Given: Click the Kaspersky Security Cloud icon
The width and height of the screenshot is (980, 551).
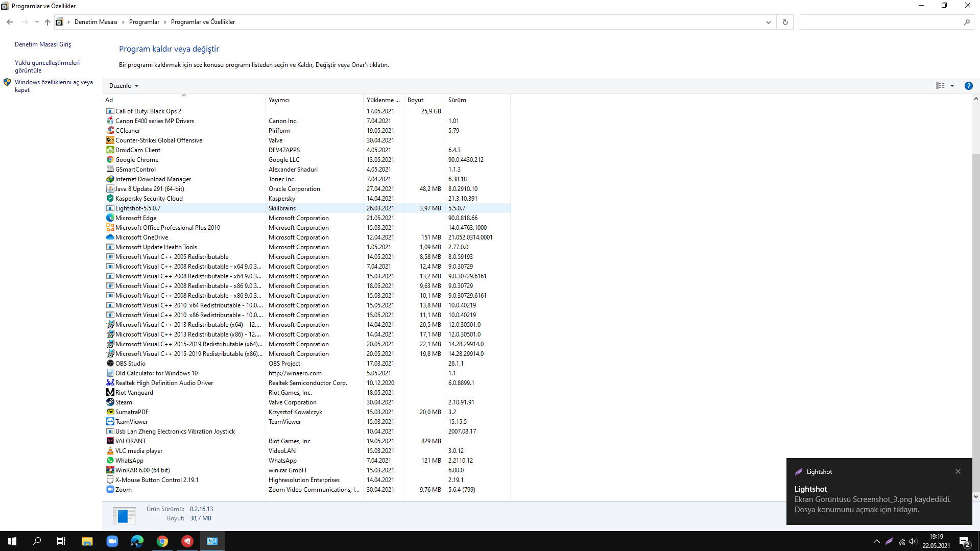Looking at the screenshot, I should coord(110,198).
